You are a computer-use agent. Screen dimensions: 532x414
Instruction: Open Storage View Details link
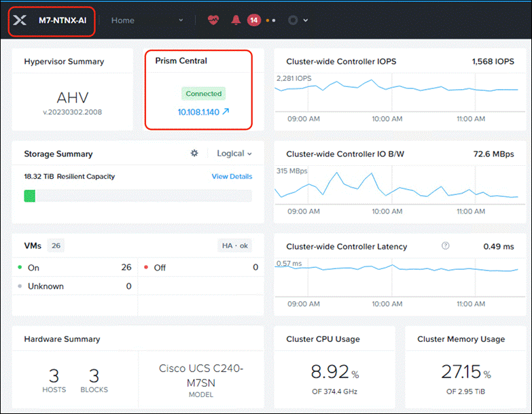coord(232,177)
